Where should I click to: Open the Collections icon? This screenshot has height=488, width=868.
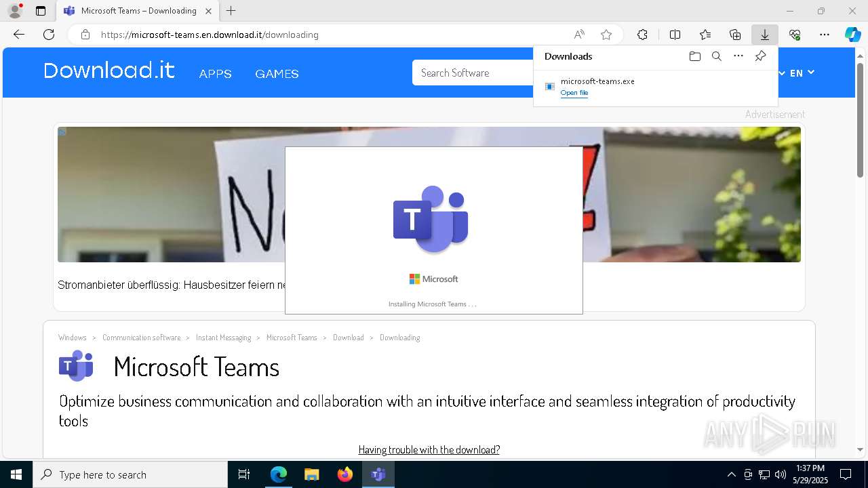coord(735,35)
